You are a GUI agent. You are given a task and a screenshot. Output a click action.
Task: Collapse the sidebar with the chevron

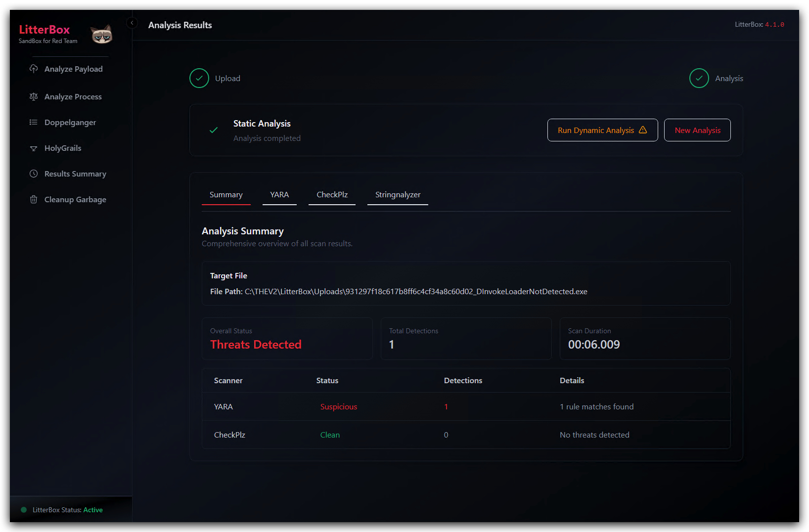[132, 23]
